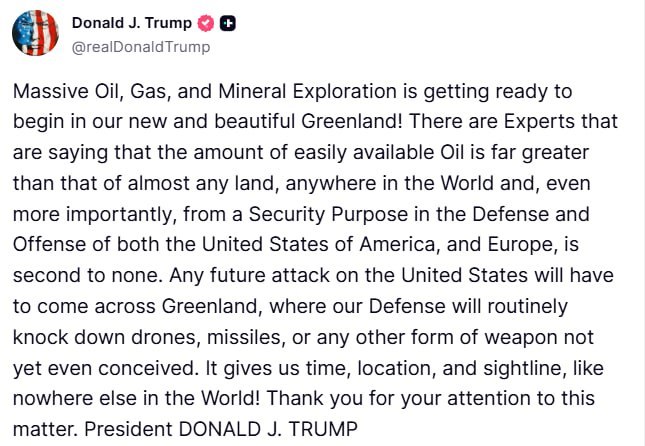This screenshot has height=446, width=645.
Task: Click the "President DONALD J. TRUMP" signature
Action: pos(221,429)
